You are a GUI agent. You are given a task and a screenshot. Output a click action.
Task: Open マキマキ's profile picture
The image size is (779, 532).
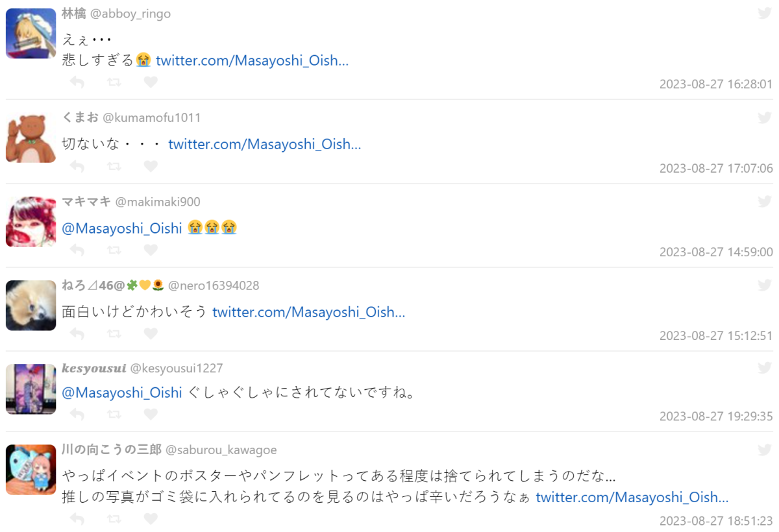[31, 222]
